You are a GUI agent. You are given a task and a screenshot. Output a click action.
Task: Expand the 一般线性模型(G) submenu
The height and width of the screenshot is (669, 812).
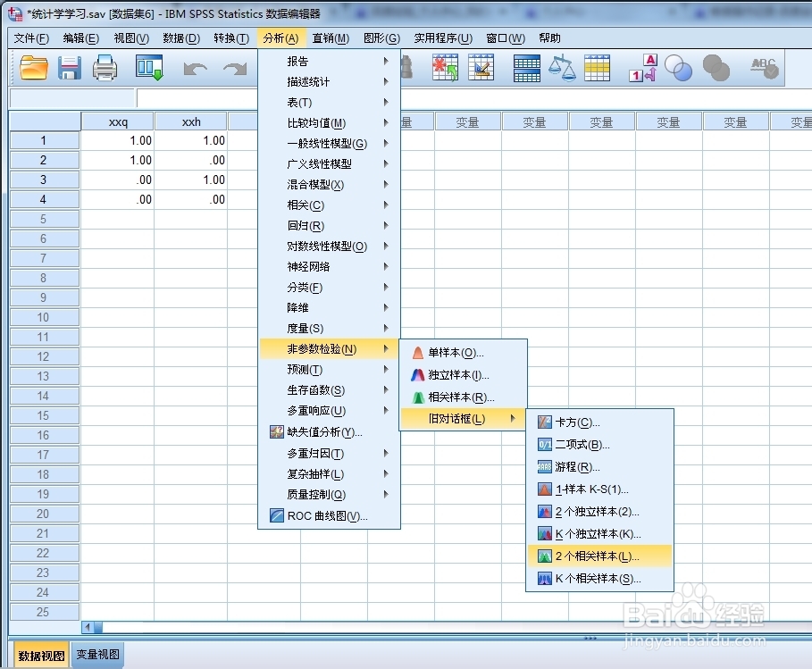(329, 144)
